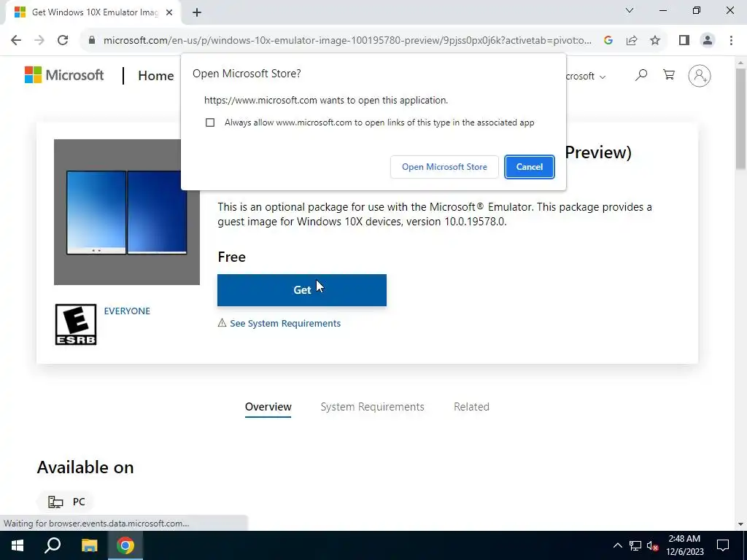This screenshot has height=560, width=747.
Task: Select the Overview tab
Action: coord(268,407)
